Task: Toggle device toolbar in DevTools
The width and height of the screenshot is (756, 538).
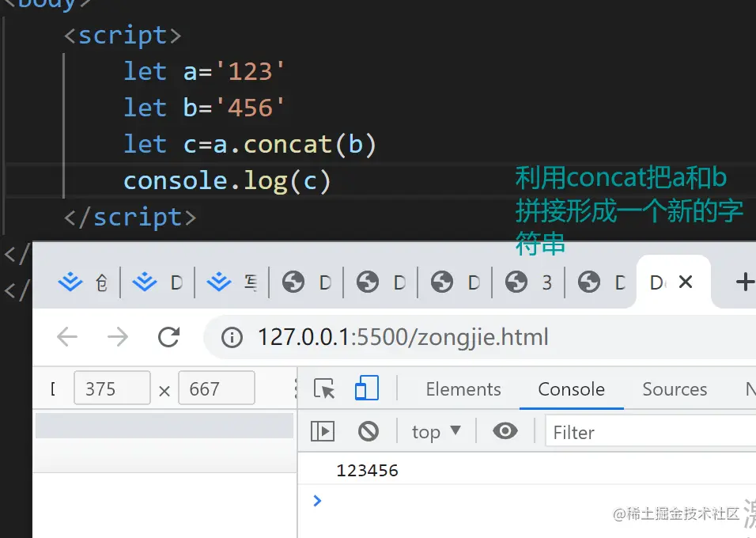Action: point(367,388)
